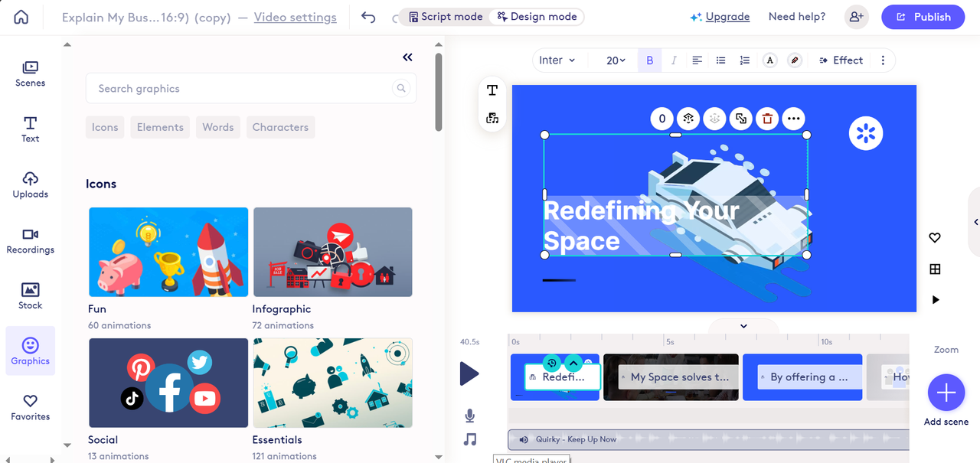
Task: Click the animation order 0 badge
Action: (662, 119)
